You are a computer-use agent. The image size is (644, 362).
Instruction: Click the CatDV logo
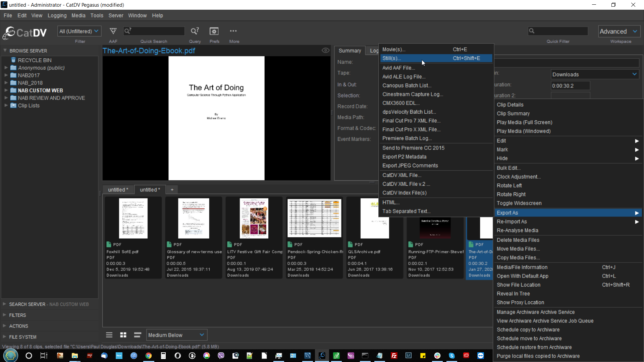(x=24, y=33)
